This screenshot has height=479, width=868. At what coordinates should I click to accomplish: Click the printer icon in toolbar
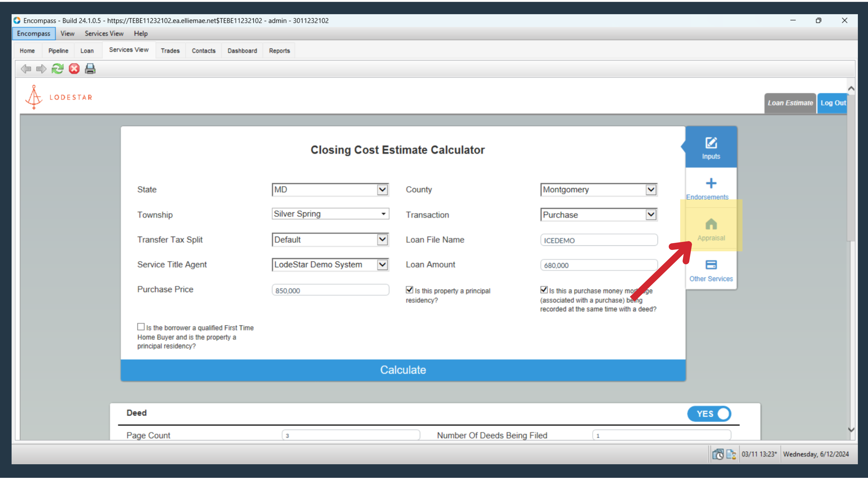click(x=90, y=69)
